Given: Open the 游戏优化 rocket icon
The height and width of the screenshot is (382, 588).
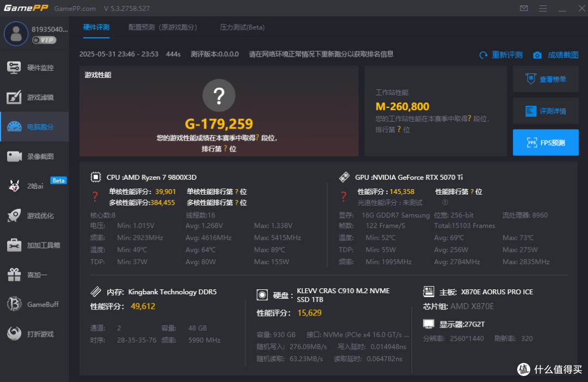Looking at the screenshot, I should point(14,215).
